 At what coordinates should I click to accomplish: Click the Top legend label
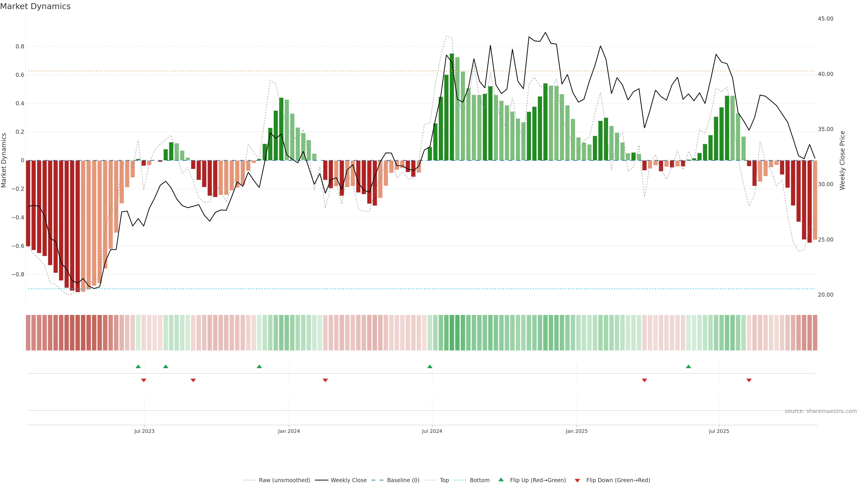click(444, 480)
